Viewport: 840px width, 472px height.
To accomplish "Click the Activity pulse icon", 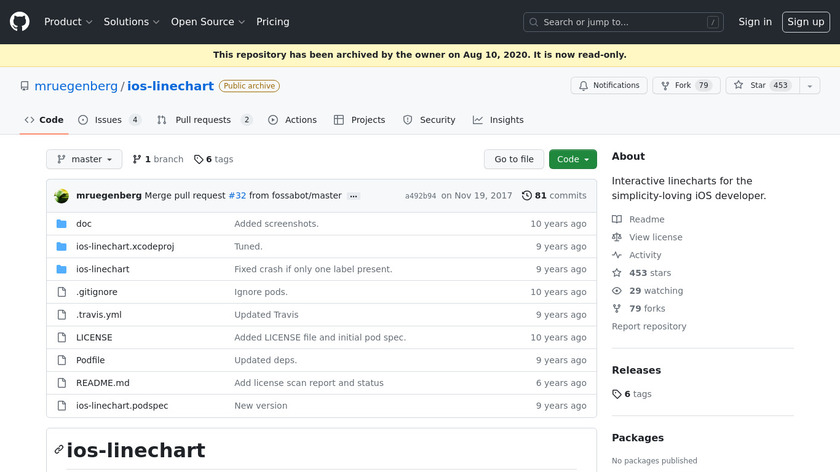I will (x=617, y=255).
